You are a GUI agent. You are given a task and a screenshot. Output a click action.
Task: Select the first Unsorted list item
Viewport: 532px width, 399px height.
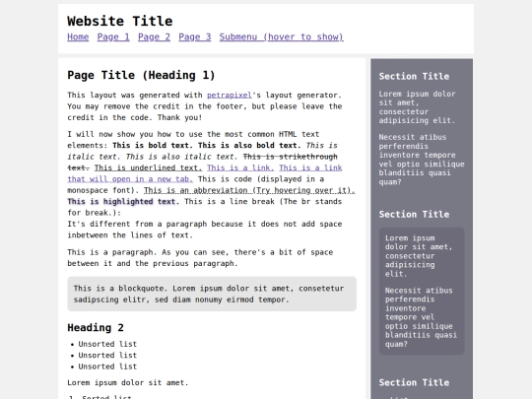[107, 344]
